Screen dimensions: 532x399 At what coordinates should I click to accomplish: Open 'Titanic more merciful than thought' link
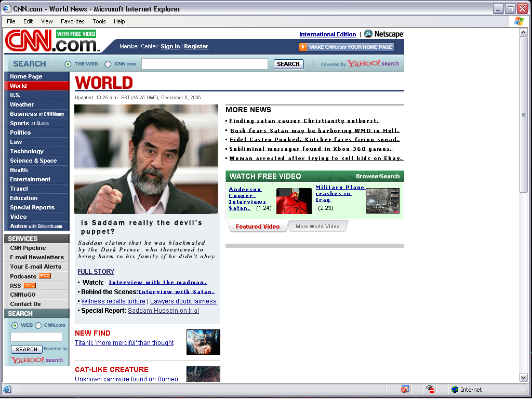coord(124,343)
